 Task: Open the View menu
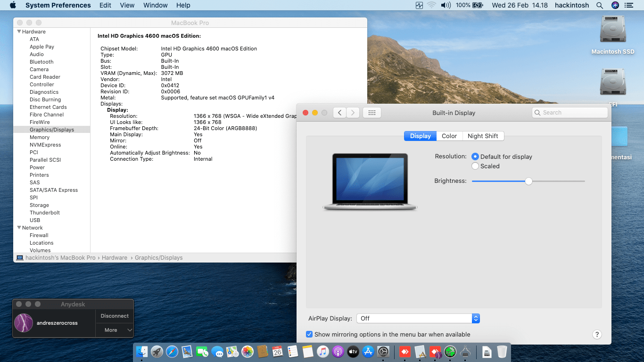coord(127,5)
